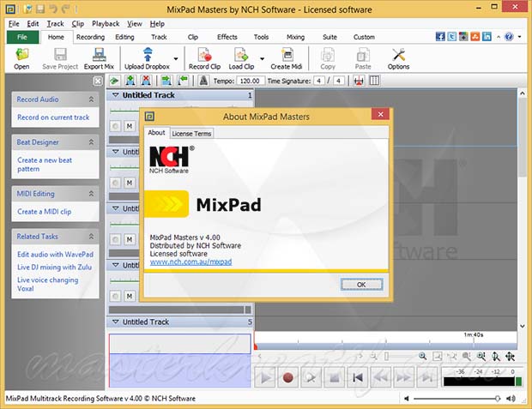Switch to the Recording ribbon tab

coord(90,37)
